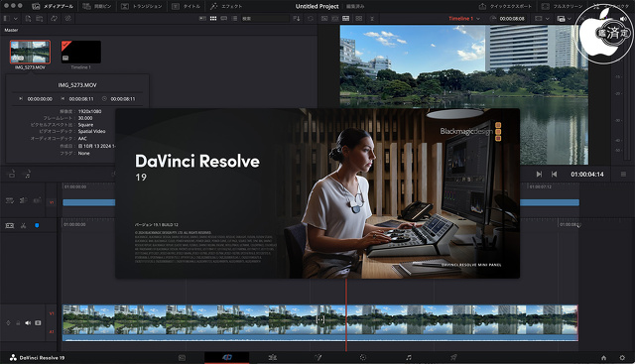Click the add video track icon
The width and height of the screenshot is (635, 364).
[12, 175]
